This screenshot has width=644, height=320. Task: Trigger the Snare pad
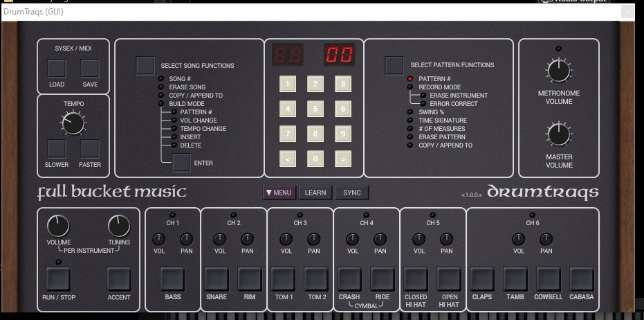click(217, 279)
